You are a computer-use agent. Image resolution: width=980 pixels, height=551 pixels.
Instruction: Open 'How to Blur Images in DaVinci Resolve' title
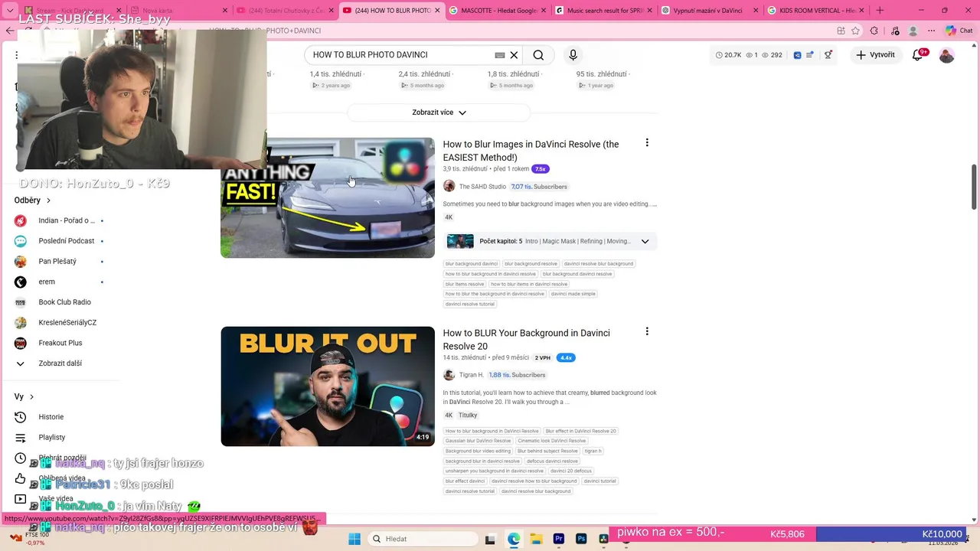[x=531, y=151]
